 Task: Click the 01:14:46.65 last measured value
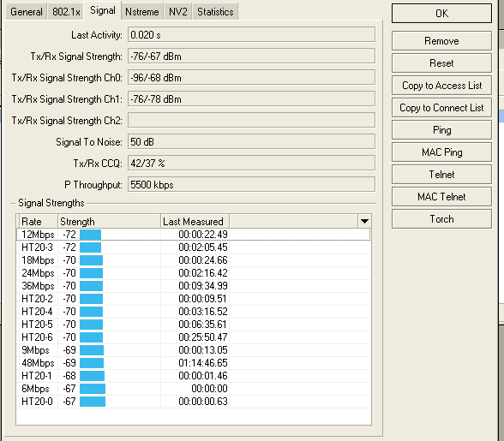coord(203,363)
